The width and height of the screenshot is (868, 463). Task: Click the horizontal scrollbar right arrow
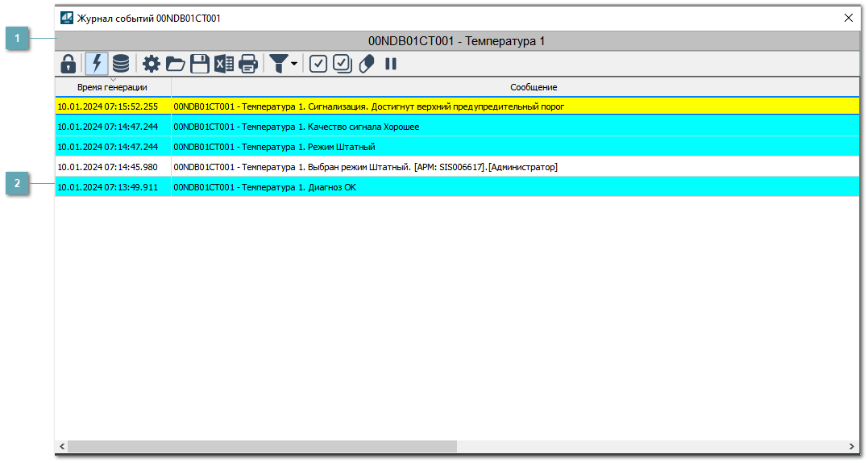pyautogui.click(x=852, y=447)
